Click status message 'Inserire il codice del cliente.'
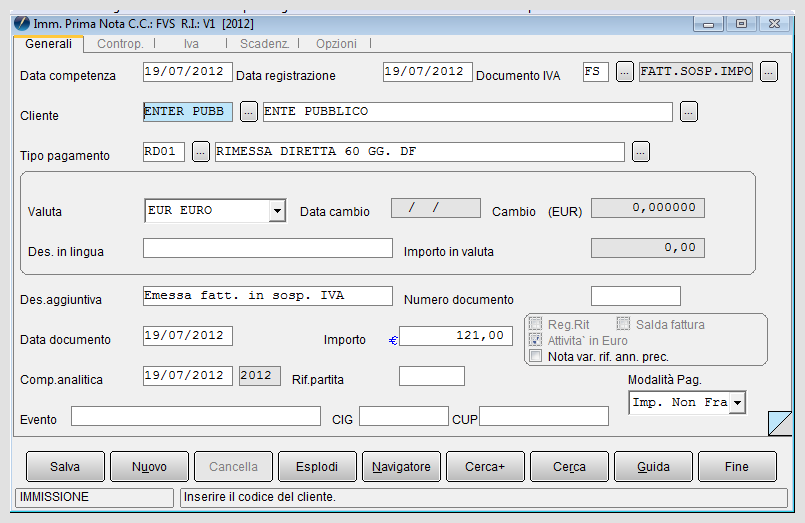The image size is (805, 523). (x=260, y=497)
